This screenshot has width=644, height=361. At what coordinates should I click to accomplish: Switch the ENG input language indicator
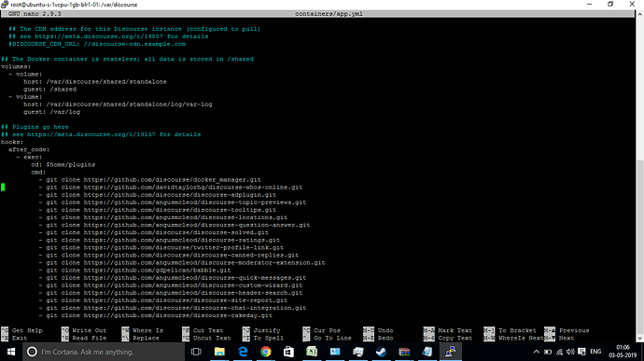pyautogui.click(x=595, y=352)
